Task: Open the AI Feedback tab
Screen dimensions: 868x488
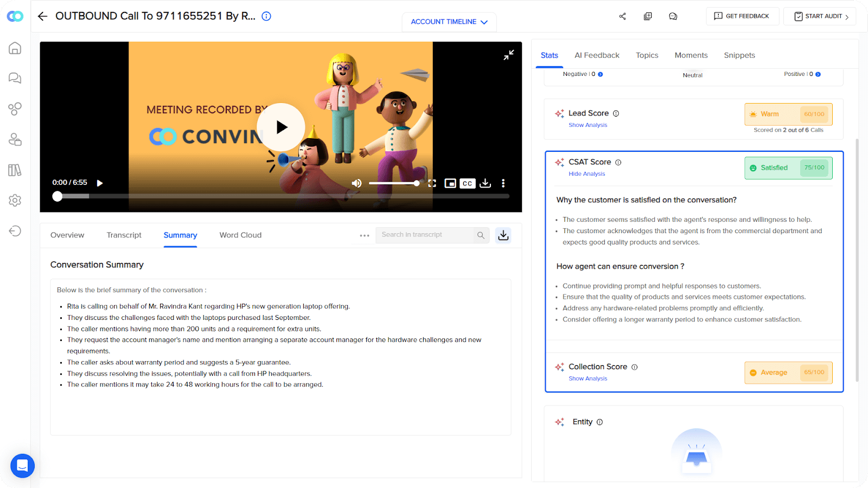Action: 597,55
